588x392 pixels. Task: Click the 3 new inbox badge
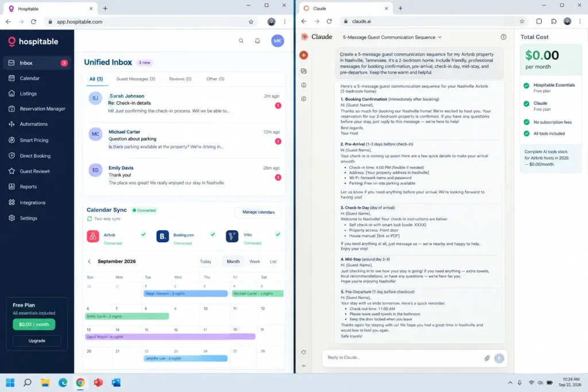[144, 63]
